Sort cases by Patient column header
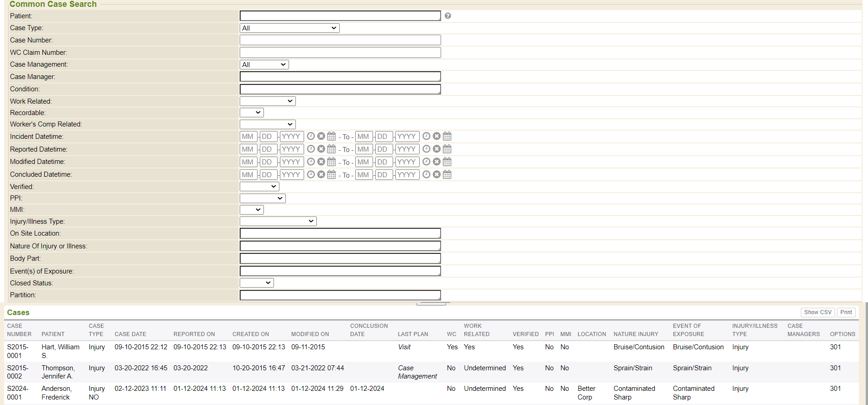 click(53, 334)
